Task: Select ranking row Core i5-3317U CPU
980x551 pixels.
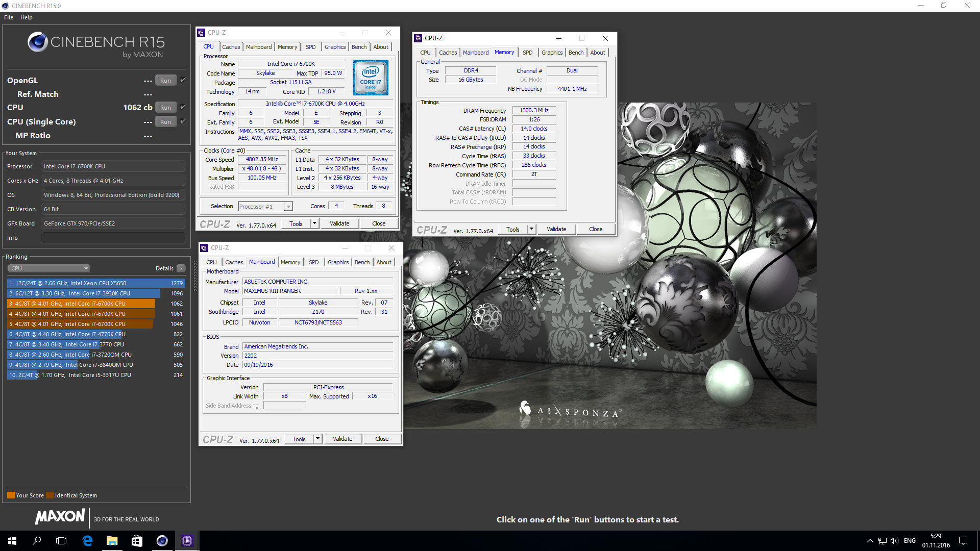Action: coord(96,375)
